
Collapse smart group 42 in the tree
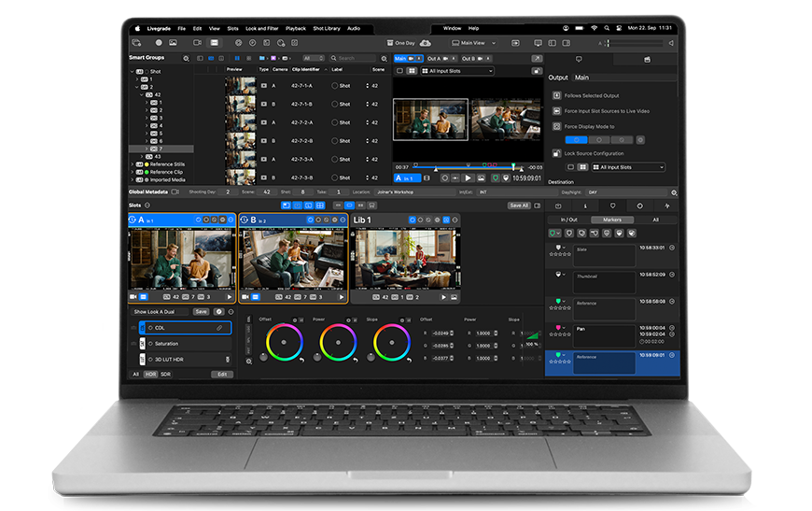click(142, 95)
